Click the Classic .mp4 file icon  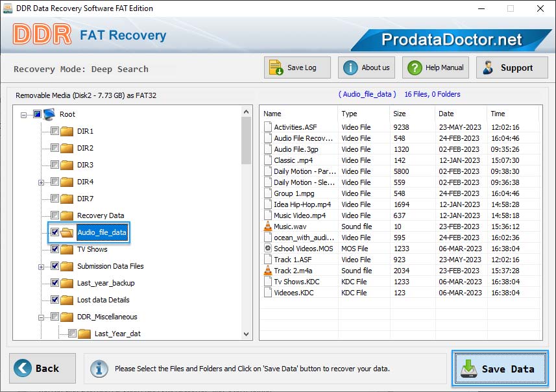coord(268,160)
